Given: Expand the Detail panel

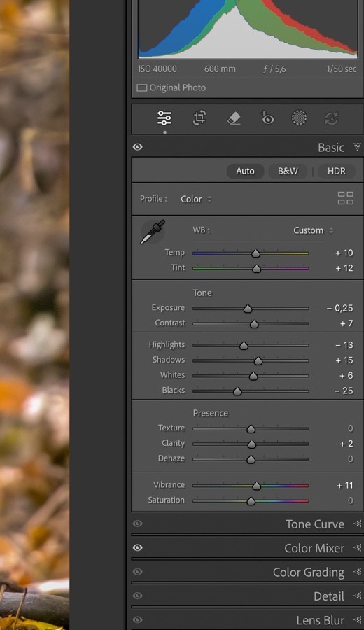Looking at the screenshot, I should click(357, 596).
